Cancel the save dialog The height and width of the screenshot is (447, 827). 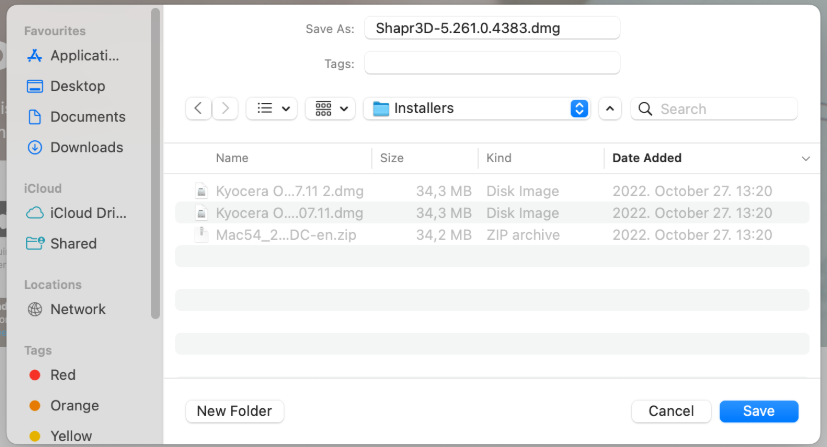pyautogui.click(x=671, y=411)
